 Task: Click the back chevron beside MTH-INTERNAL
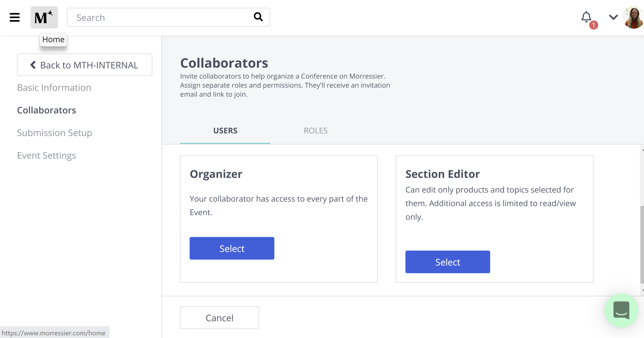click(33, 65)
